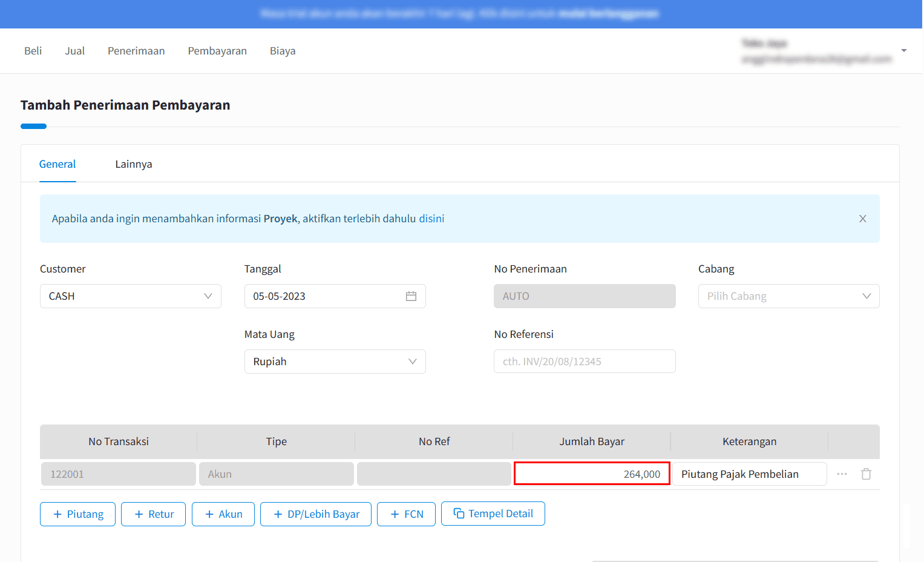Add an FCN row
The image size is (924, 562).
[x=406, y=514]
